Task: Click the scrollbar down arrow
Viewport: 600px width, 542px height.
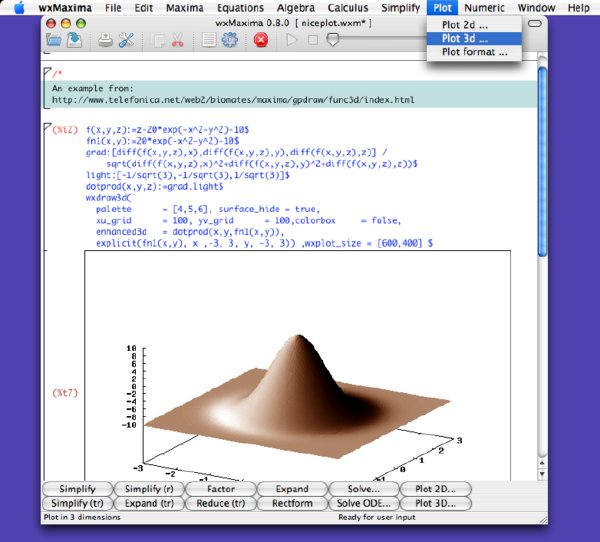Action: point(542,474)
